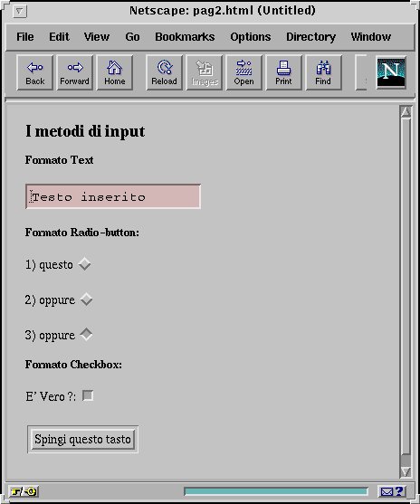Image resolution: width=420 pixels, height=504 pixels.
Task: Open the Bookmarks menu
Action: coord(185,37)
